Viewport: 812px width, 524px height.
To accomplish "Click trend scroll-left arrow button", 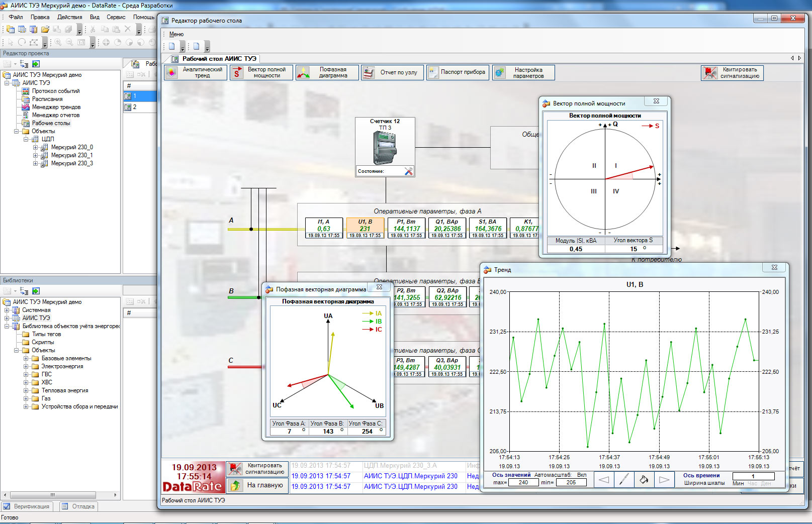I will [604, 480].
